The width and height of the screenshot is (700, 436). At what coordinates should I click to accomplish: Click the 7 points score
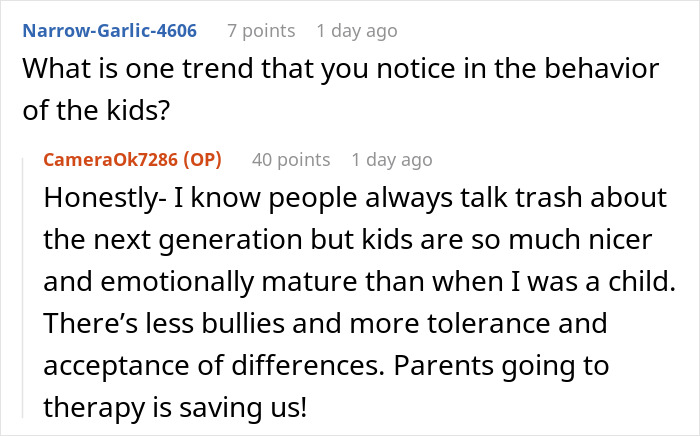pos(261,31)
